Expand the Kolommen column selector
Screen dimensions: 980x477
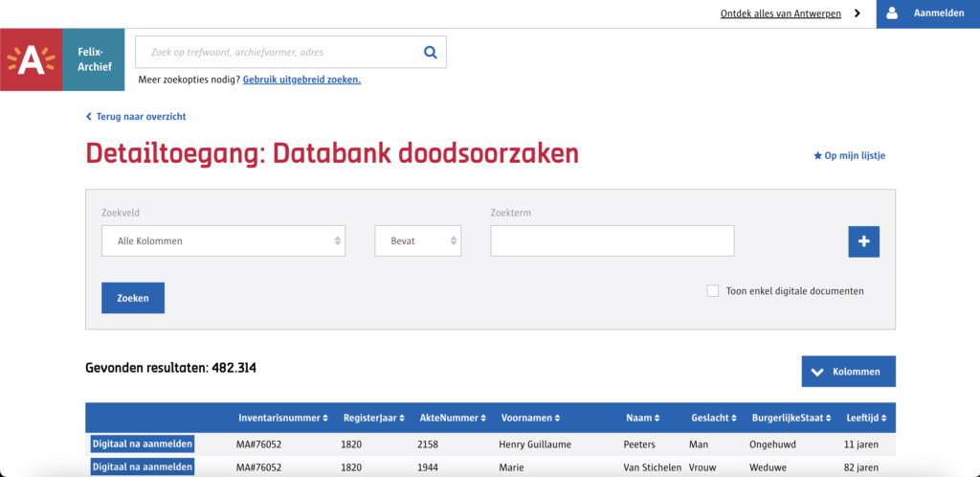click(x=848, y=372)
